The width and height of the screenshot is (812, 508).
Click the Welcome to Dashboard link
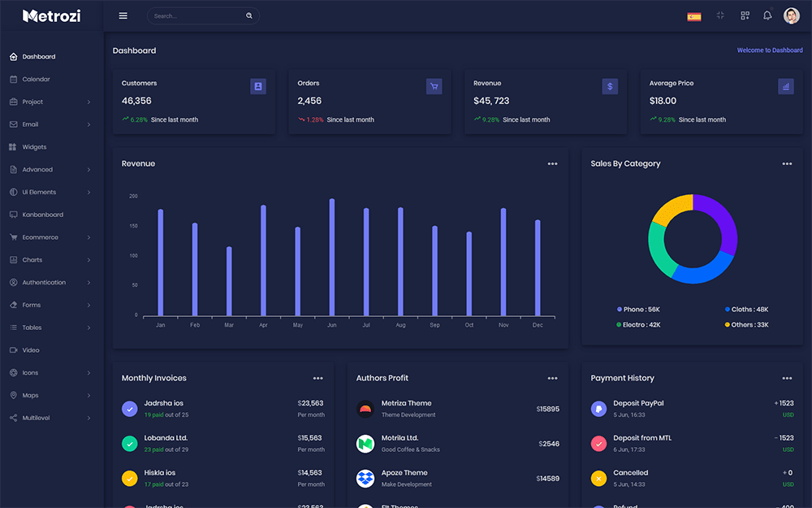pos(770,50)
